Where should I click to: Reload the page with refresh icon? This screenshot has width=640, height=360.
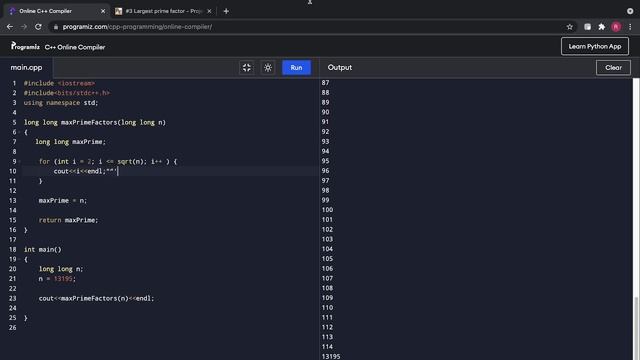[38, 27]
